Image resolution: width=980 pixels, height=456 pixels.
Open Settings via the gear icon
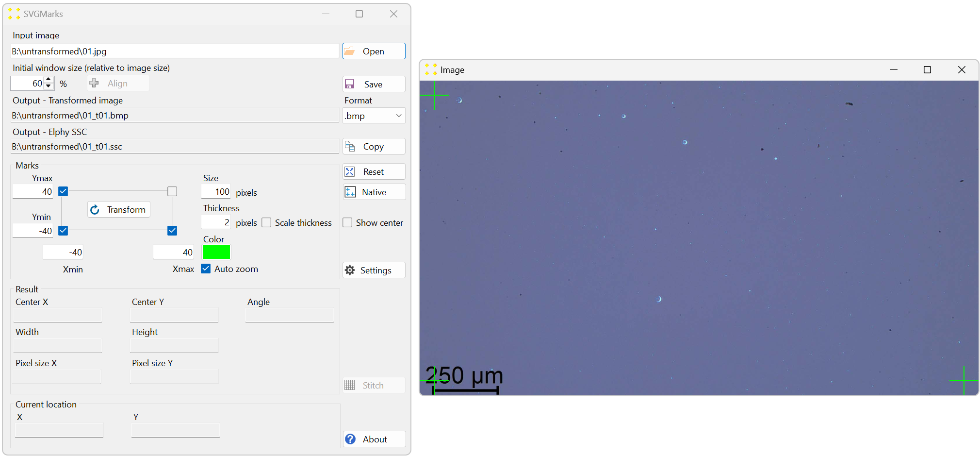(x=350, y=270)
